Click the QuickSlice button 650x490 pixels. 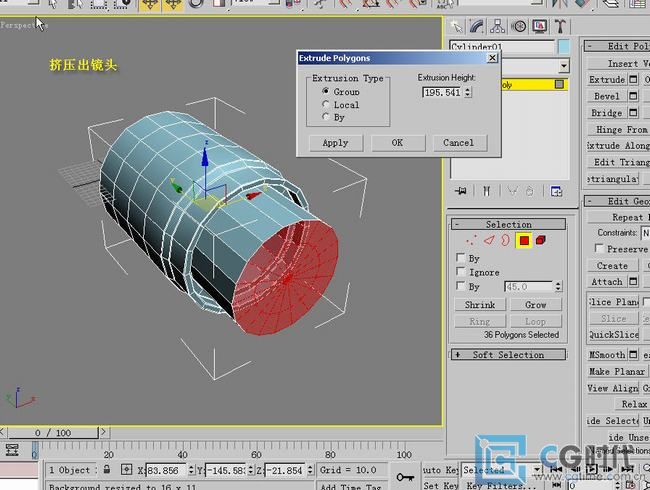click(x=614, y=334)
